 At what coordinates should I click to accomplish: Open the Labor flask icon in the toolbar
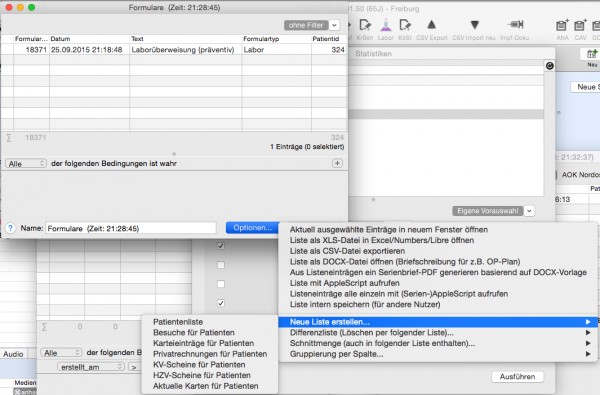pos(385,25)
